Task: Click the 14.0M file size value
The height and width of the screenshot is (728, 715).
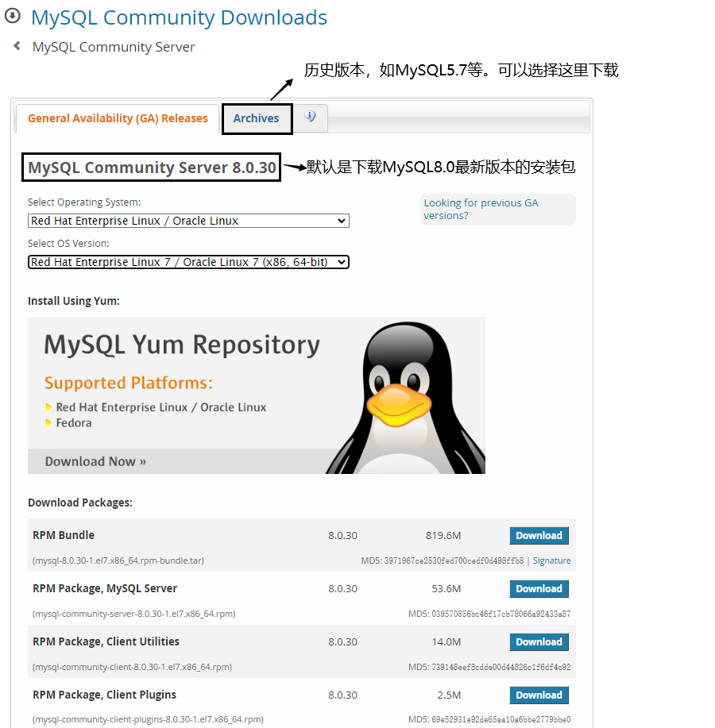Action: click(x=446, y=641)
